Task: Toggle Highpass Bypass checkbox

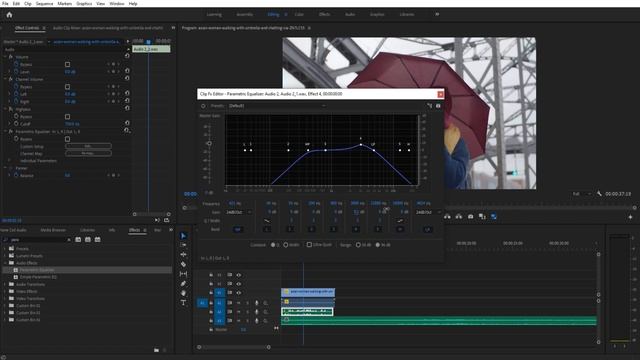Action: (x=67, y=116)
